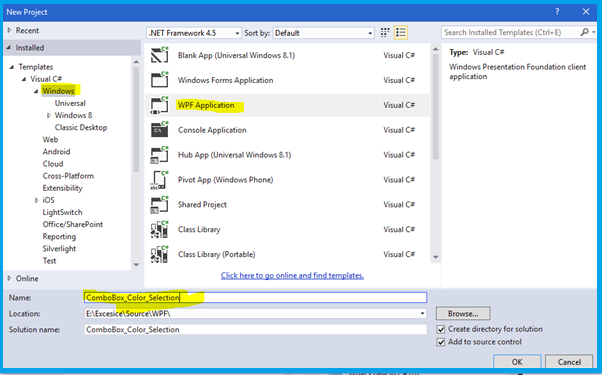Open 'Click here to go online' link
Image resolution: width=602 pixels, height=375 pixels.
coord(292,275)
